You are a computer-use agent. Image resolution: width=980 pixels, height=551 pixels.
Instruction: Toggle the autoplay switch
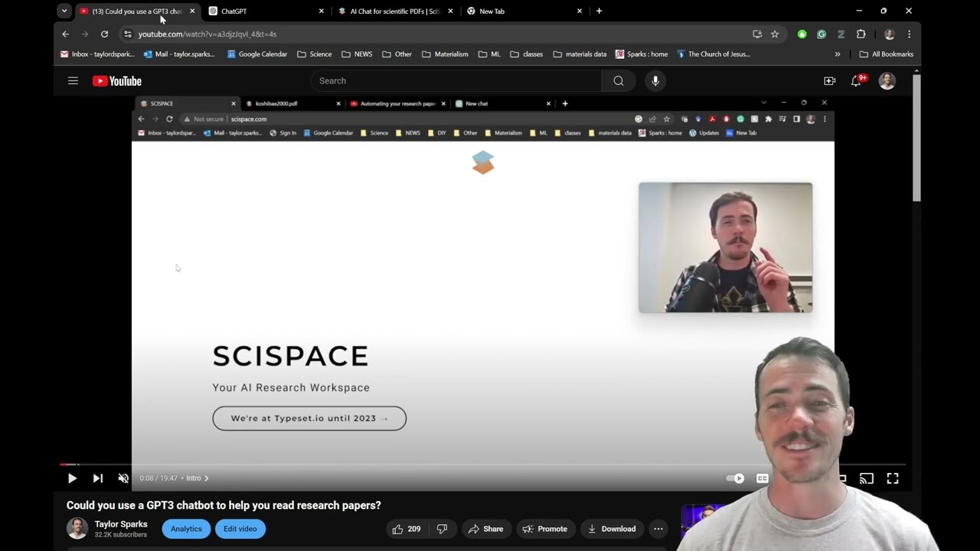735,478
